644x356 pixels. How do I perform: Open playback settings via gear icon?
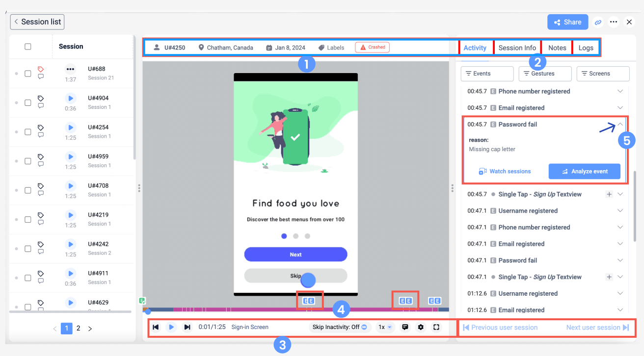click(x=421, y=327)
